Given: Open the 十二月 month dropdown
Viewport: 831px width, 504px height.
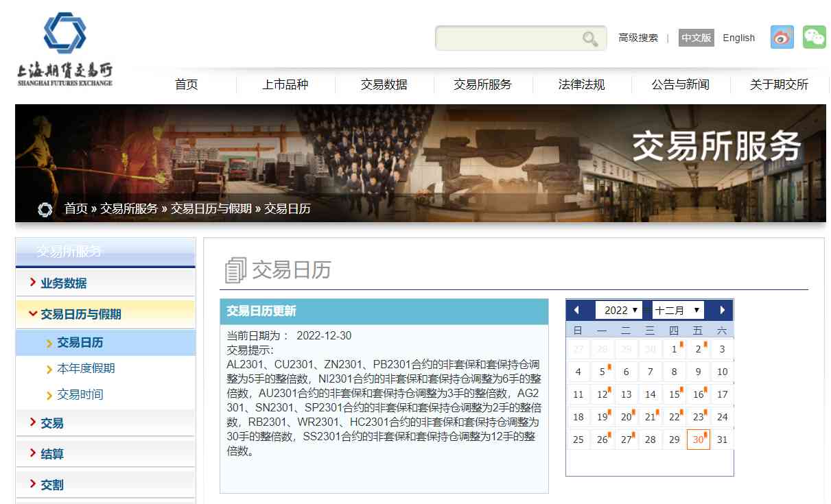Looking at the screenshot, I should 677,309.
